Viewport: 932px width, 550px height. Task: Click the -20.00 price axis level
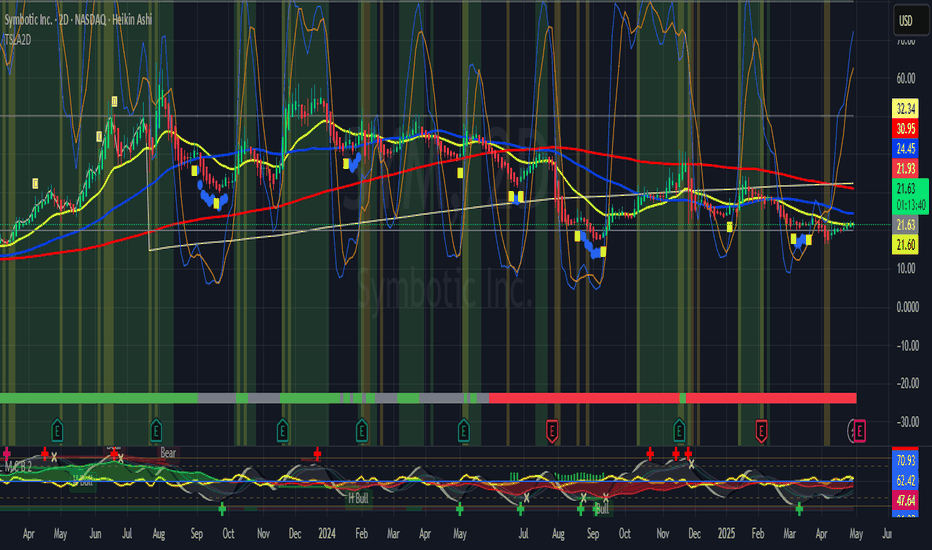click(x=906, y=383)
